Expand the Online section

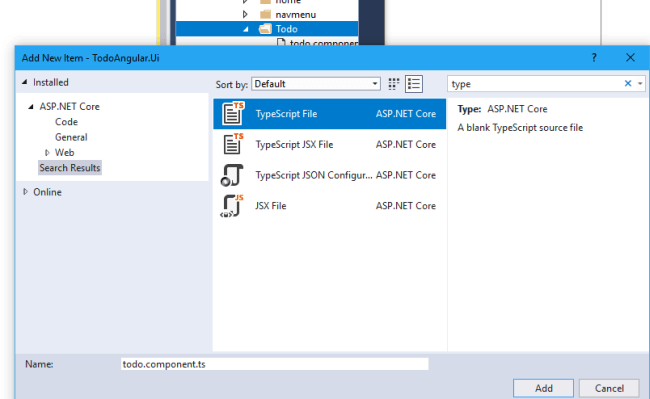pos(25,191)
